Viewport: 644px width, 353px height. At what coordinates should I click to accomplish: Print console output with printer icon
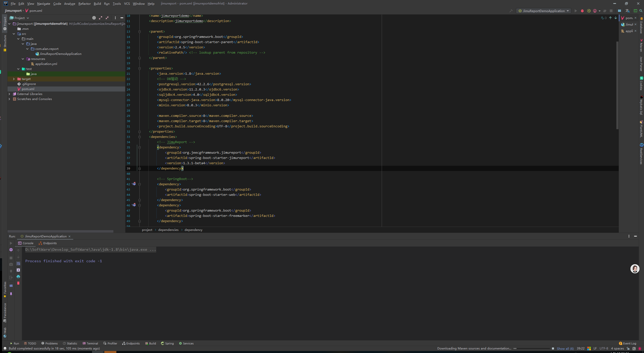(x=18, y=277)
